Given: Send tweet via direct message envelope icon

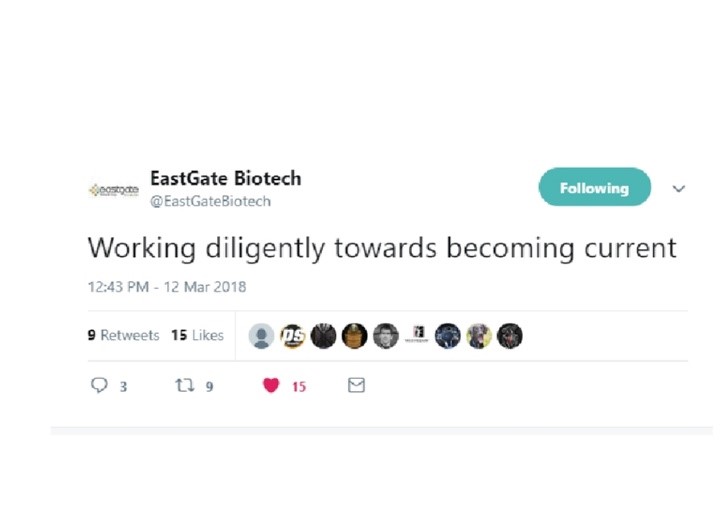Looking at the screenshot, I should [356, 385].
